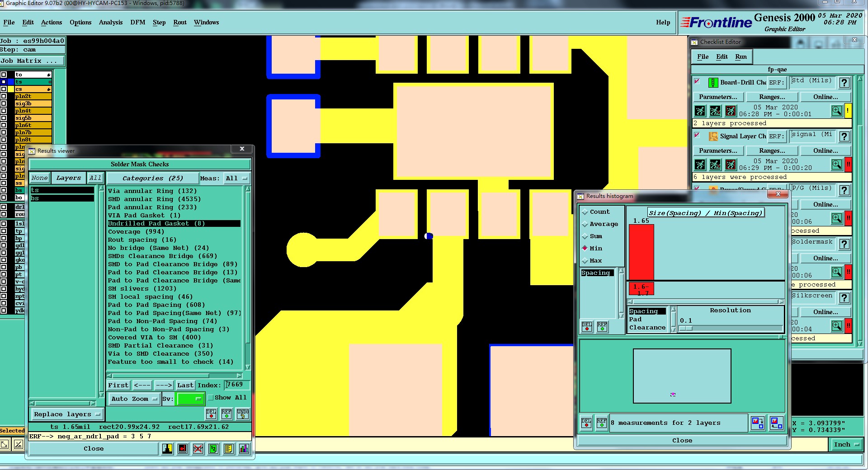This screenshot has width=868, height=470.
Task: Click DEL icon beside '8 measurements' in histogram
Action: tap(586, 423)
